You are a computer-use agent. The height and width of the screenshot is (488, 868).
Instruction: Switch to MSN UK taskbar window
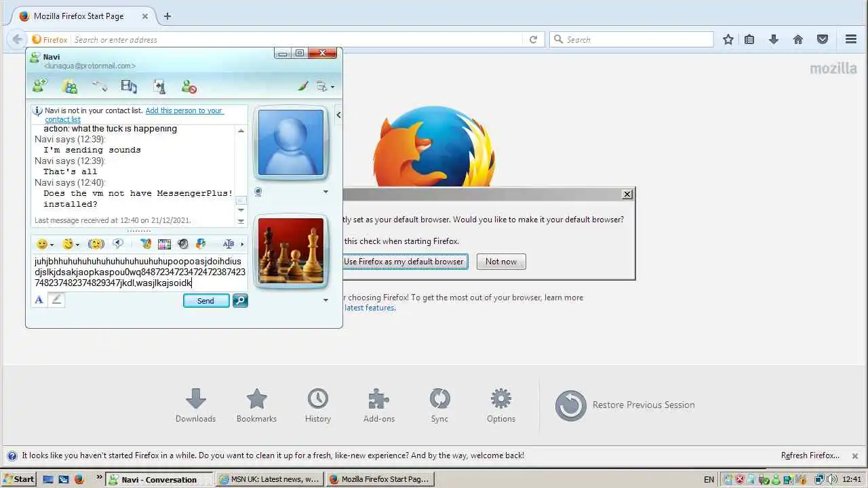coord(269,479)
